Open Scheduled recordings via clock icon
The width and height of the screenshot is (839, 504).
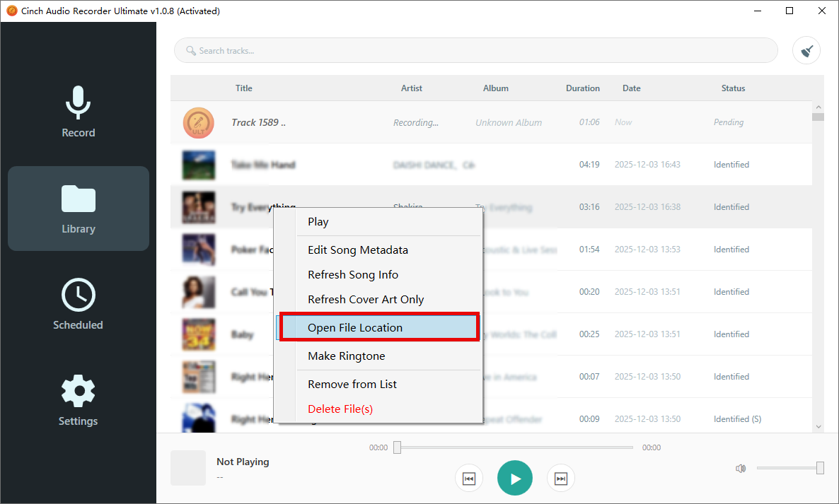(78, 295)
